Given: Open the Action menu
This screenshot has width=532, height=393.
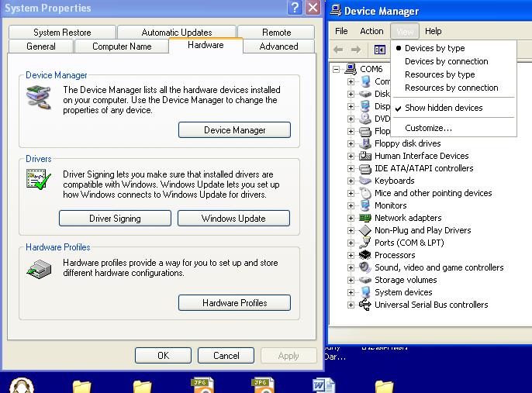Looking at the screenshot, I should pyautogui.click(x=371, y=31).
